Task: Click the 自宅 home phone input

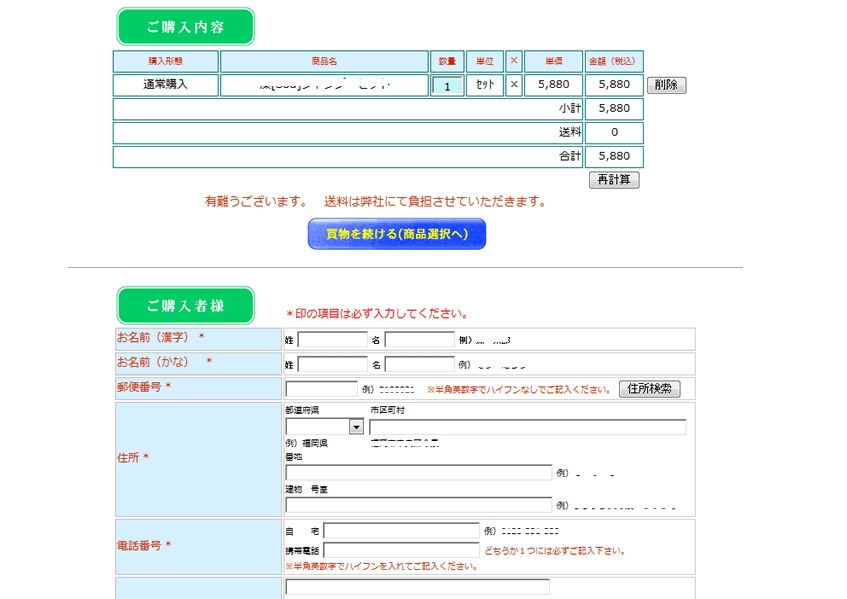Action: click(x=401, y=531)
